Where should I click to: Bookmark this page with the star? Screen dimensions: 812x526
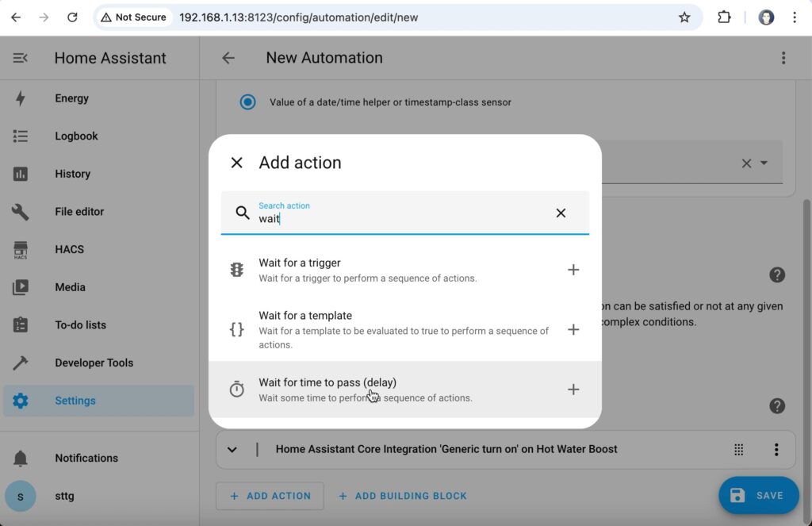click(684, 17)
